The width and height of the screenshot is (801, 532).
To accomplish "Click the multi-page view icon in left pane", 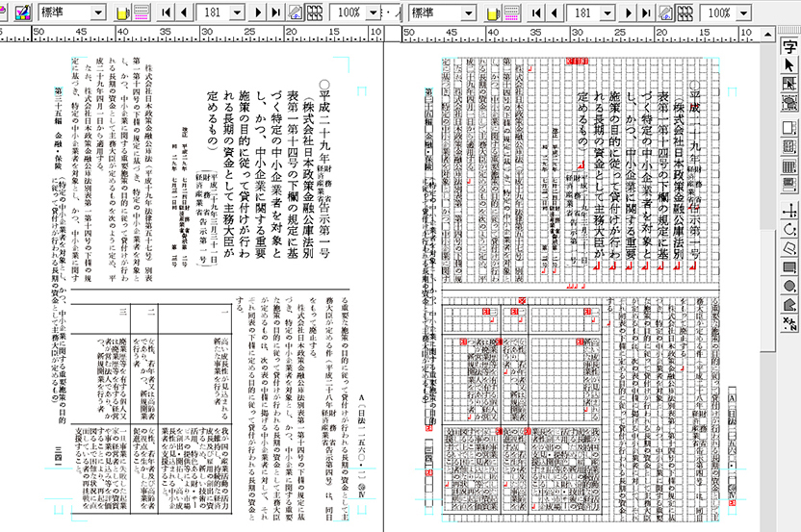I will [x=314, y=13].
